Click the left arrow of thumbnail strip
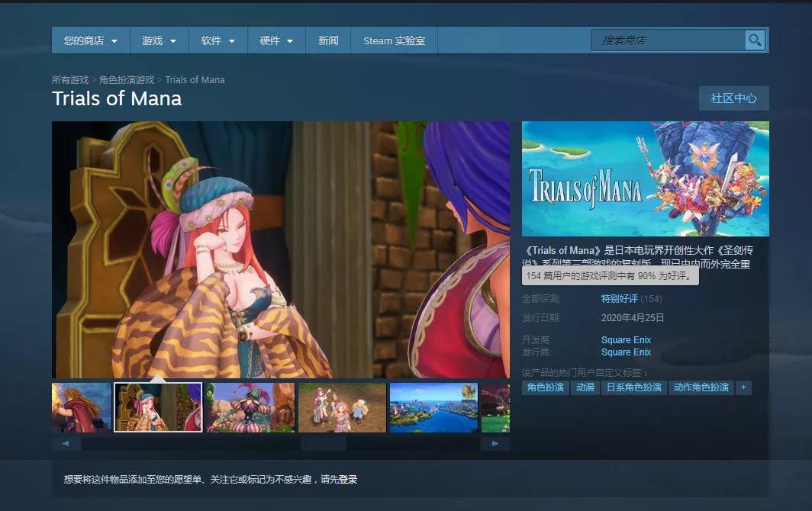The height and width of the screenshot is (511, 812). pyautogui.click(x=66, y=444)
